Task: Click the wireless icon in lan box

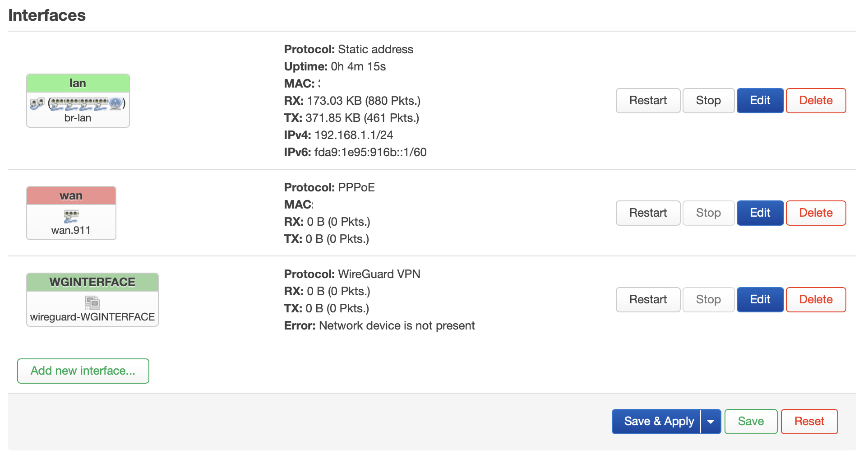Action: tap(115, 103)
